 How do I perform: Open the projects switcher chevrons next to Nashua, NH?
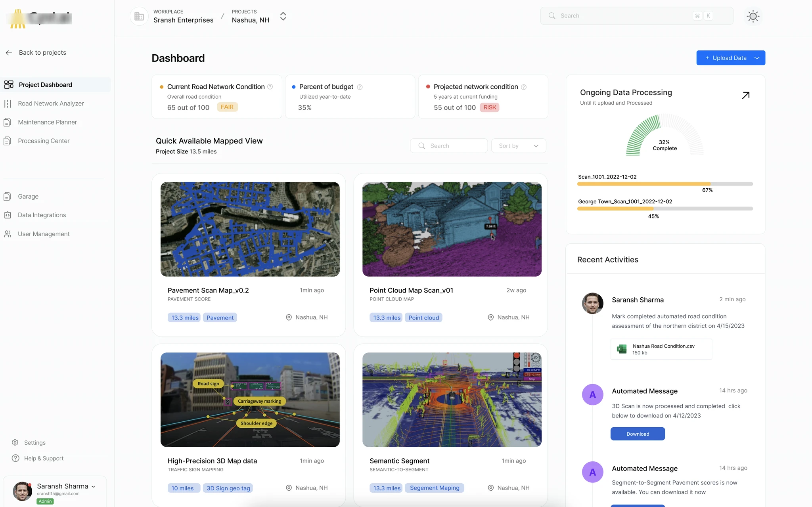(x=283, y=16)
